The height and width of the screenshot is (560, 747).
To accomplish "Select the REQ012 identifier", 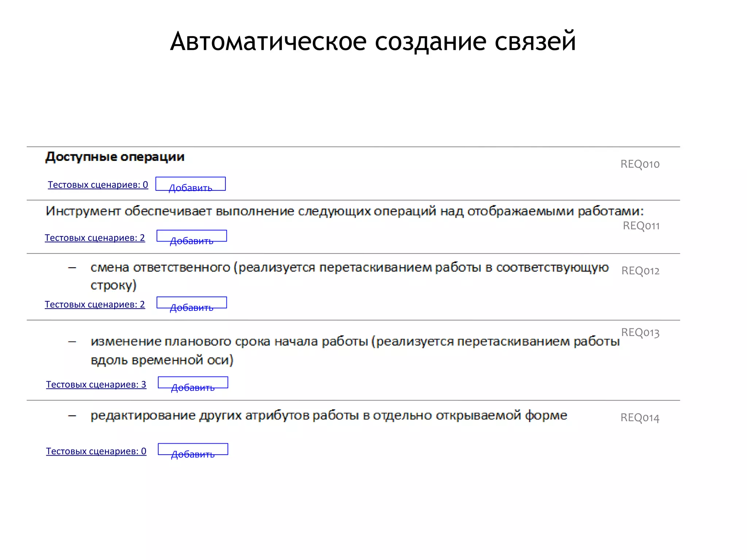I will click(x=640, y=271).
